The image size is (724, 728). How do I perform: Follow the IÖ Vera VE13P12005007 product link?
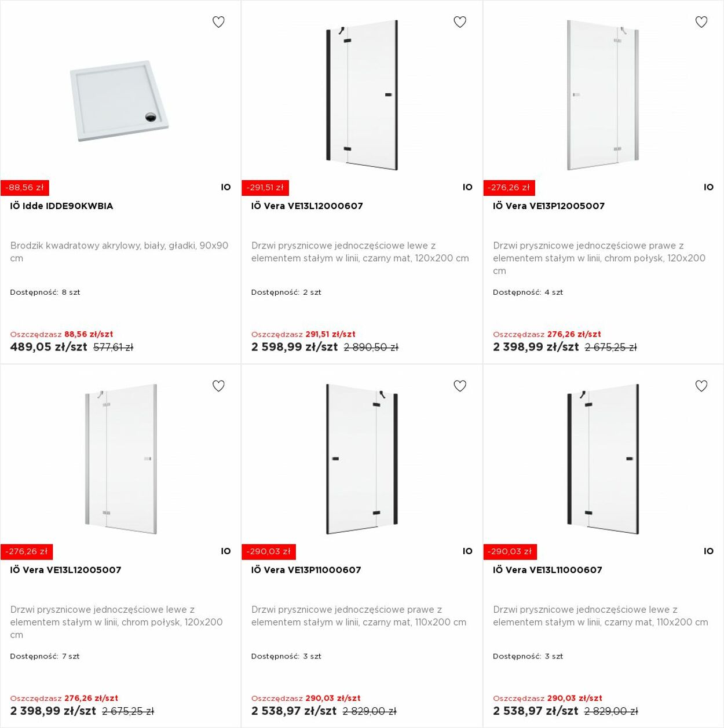click(x=549, y=206)
